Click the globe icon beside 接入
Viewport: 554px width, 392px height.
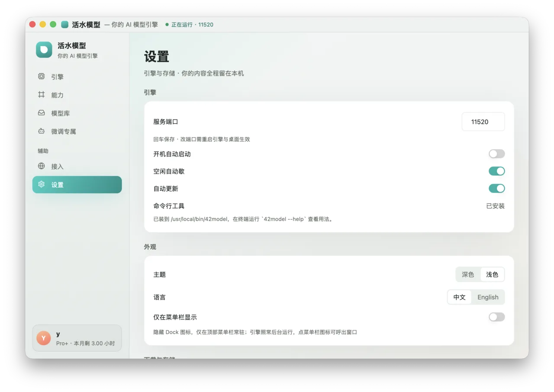point(41,166)
